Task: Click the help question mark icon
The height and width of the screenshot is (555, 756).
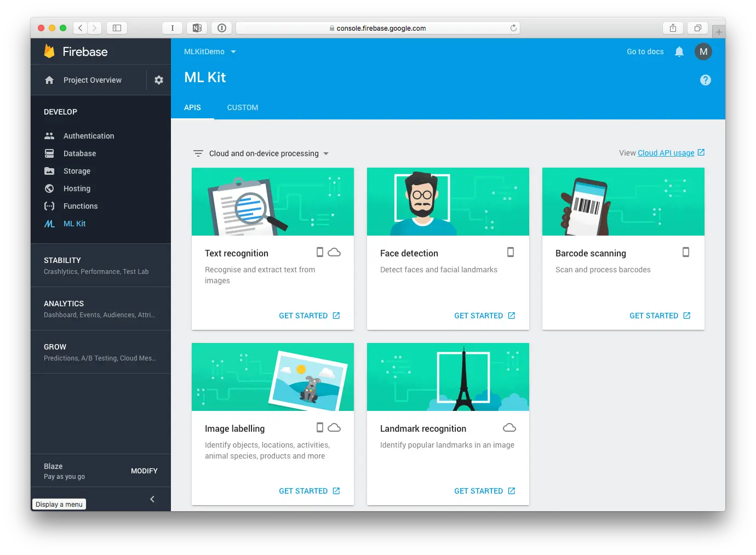Action: click(706, 80)
